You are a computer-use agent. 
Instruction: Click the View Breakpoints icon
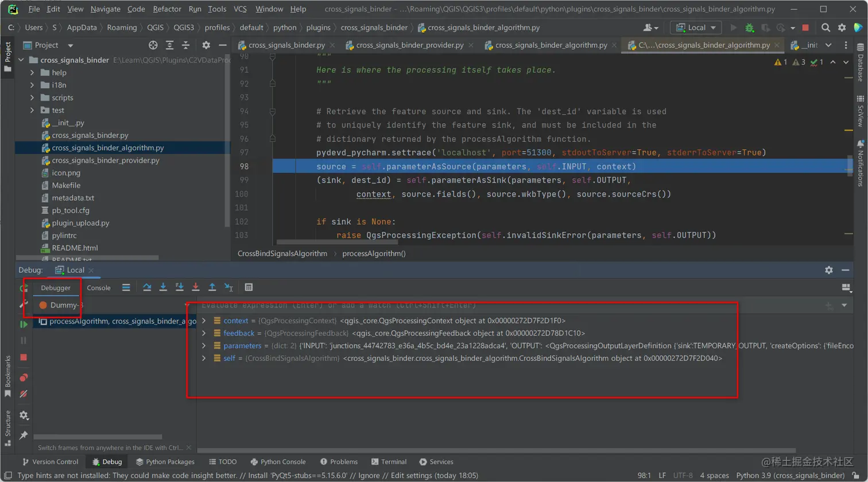[24, 377]
